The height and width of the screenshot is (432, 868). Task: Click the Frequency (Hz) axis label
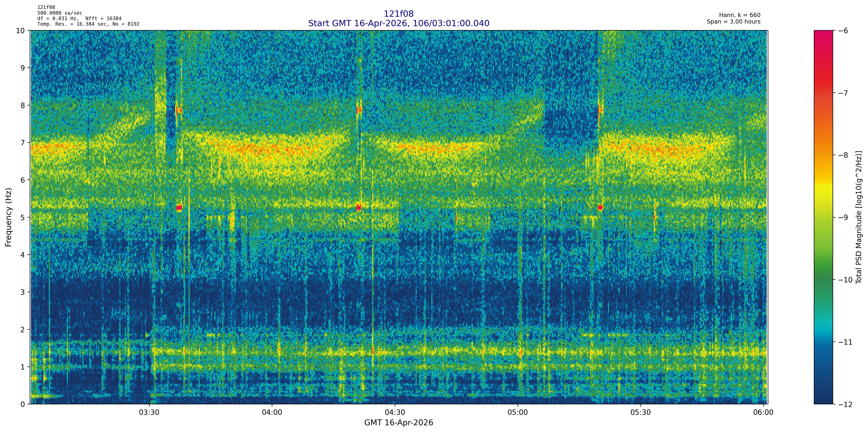pyautogui.click(x=8, y=217)
